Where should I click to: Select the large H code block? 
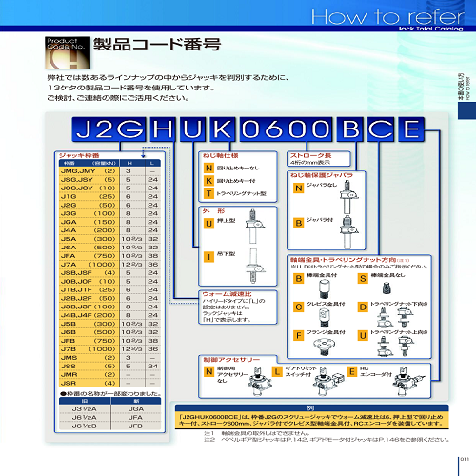tap(163, 129)
